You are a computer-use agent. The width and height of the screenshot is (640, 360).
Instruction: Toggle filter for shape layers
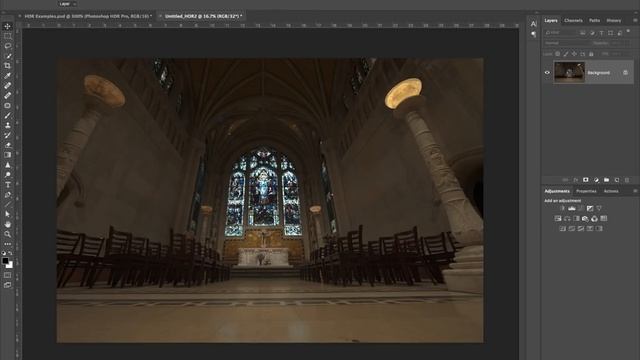coord(611,33)
